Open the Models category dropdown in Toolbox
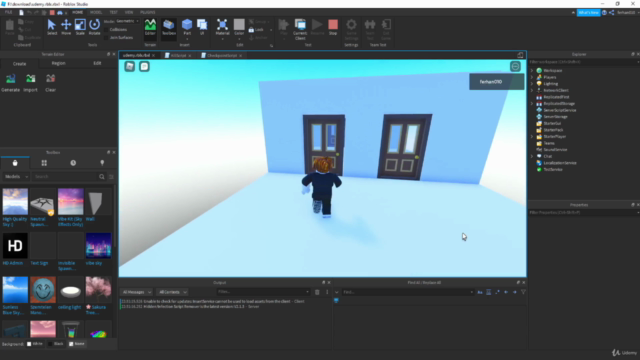This screenshot has height=360, width=640. click(16, 177)
